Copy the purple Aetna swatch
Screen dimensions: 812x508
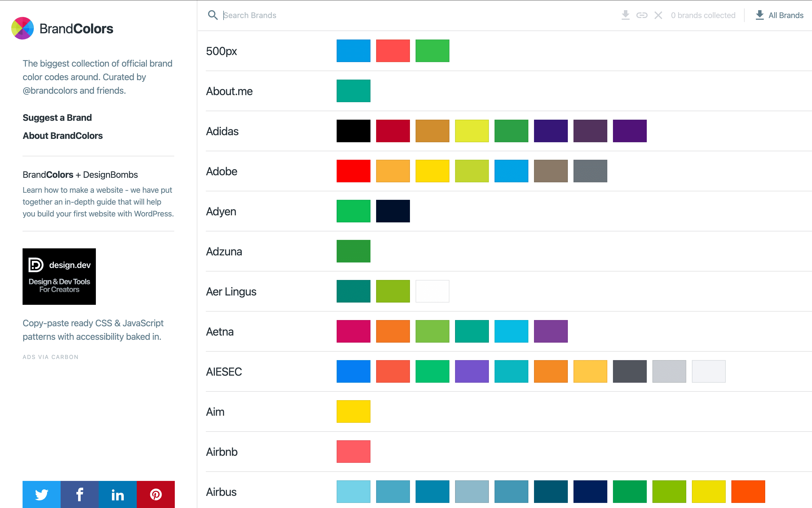[551, 331]
